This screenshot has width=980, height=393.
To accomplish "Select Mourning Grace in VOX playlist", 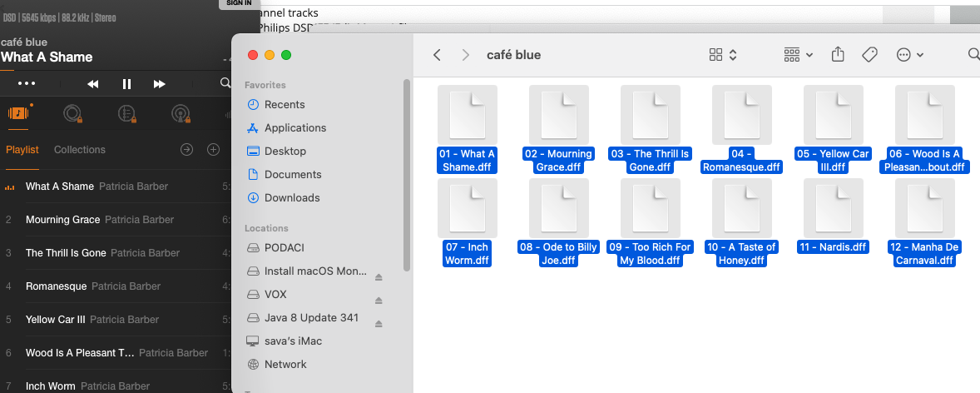I will click(116, 220).
